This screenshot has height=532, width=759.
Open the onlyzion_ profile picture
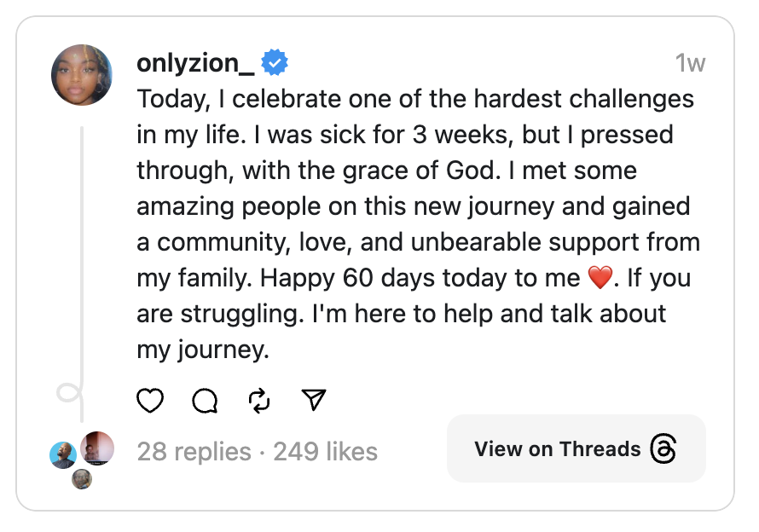coord(82,75)
